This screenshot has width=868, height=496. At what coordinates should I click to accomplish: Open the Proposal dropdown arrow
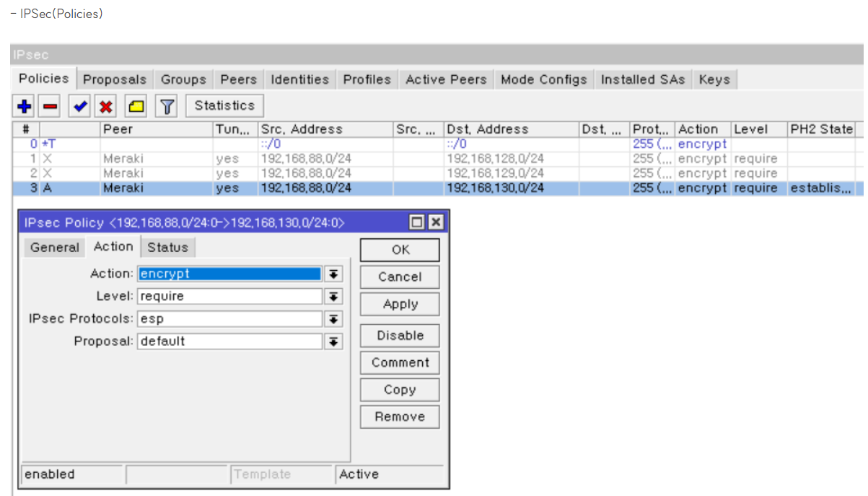point(333,341)
